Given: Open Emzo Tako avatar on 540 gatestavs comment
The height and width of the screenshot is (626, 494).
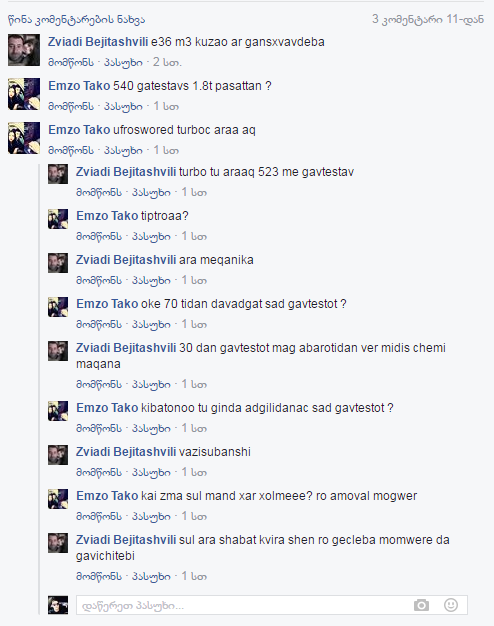Looking at the screenshot, I should 24,94.
